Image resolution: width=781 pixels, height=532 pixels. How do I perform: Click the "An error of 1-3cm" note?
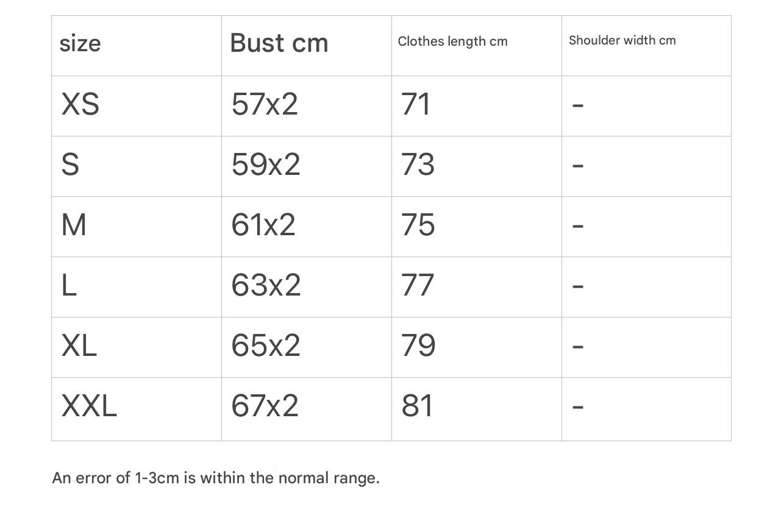[216, 478]
